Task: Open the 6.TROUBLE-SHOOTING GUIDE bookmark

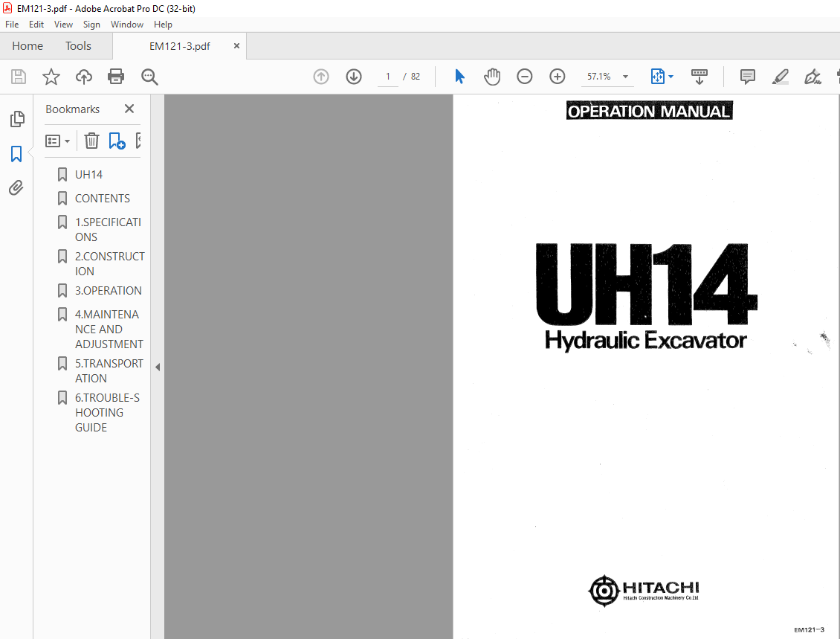Action: (x=107, y=413)
